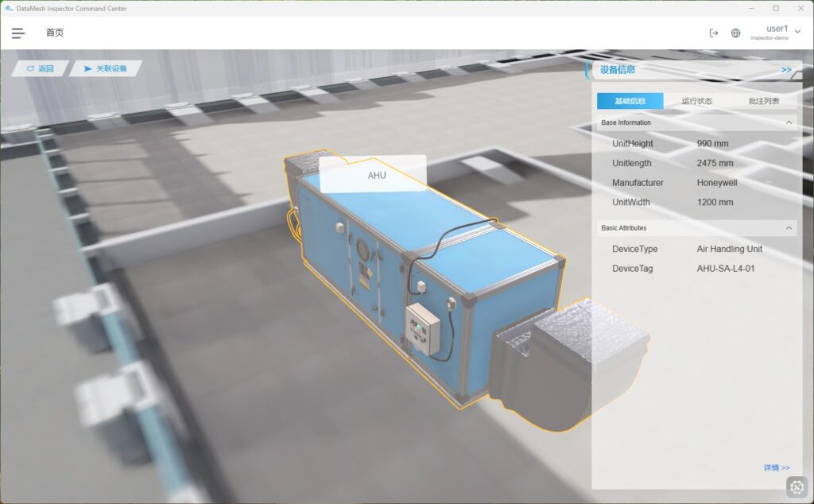Screen dimensions: 814x504
Task: Open the hamburger navigation menu
Action: (x=17, y=33)
